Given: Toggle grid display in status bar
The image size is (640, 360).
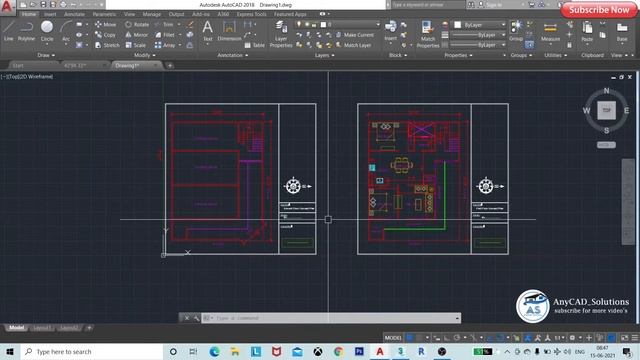Looking at the screenshot, I should tap(410, 338).
